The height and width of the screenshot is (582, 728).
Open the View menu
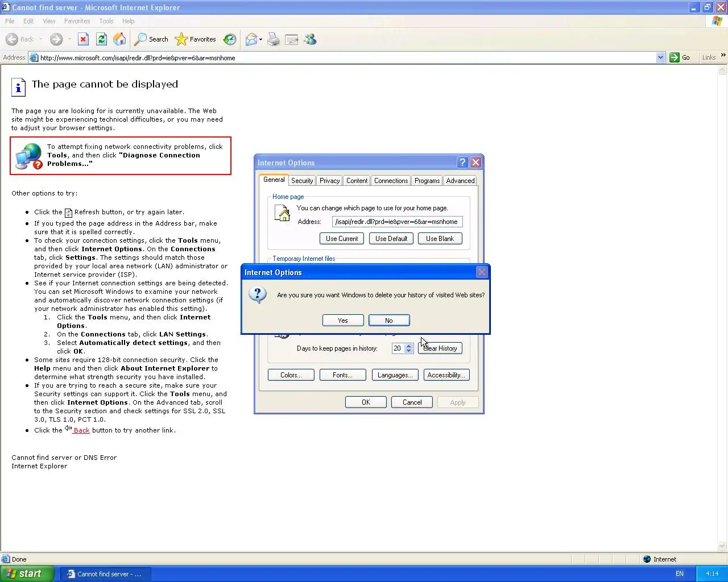pyautogui.click(x=49, y=21)
